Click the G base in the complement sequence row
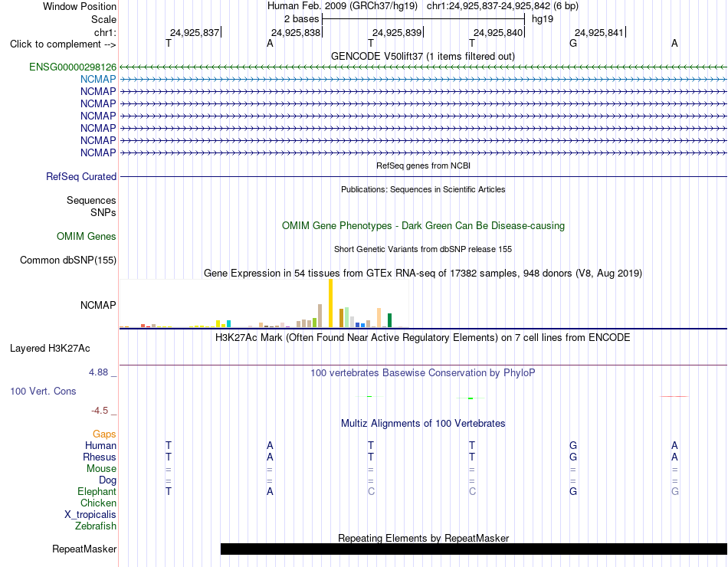Image resolution: width=728 pixels, height=567 pixels. pyautogui.click(x=573, y=43)
